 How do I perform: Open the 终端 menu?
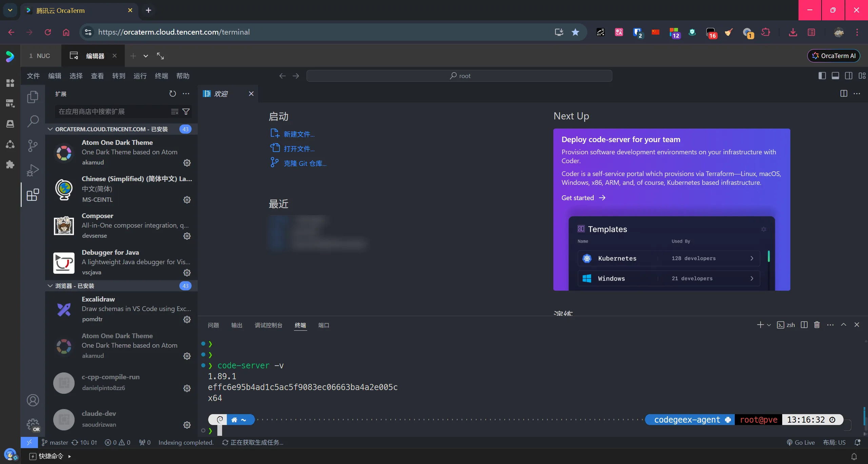pyautogui.click(x=161, y=76)
